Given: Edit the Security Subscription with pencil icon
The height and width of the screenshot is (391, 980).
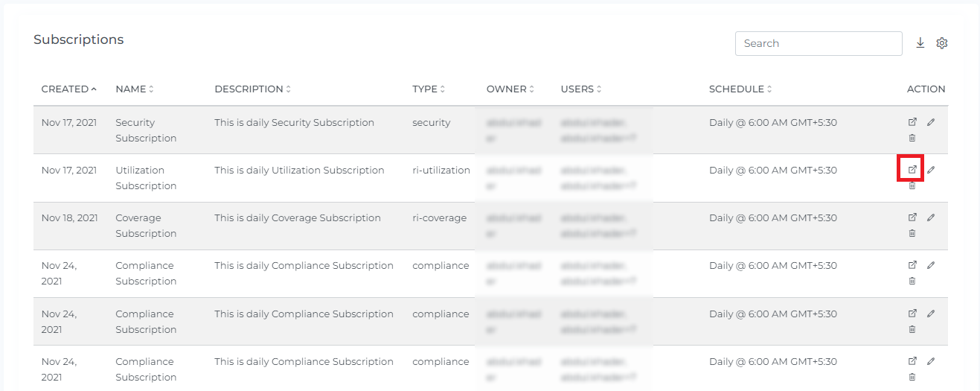Looking at the screenshot, I should point(931,122).
